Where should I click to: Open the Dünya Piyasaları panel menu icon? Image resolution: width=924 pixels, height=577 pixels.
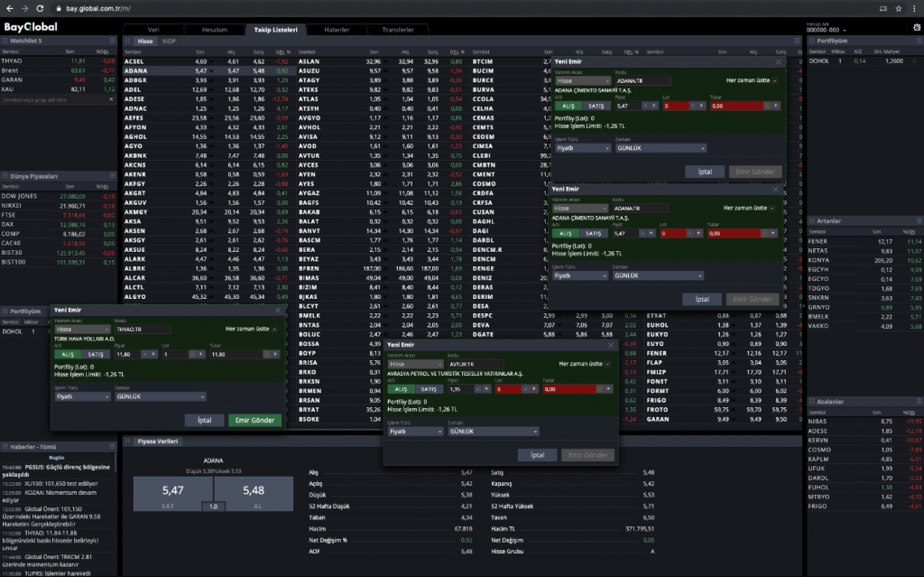(113, 176)
